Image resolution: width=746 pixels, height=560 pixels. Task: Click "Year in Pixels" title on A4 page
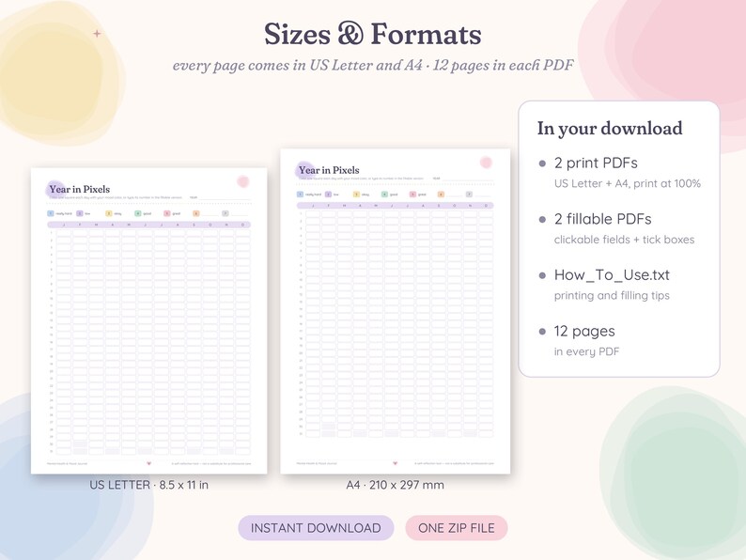click(x=329, y=170)
